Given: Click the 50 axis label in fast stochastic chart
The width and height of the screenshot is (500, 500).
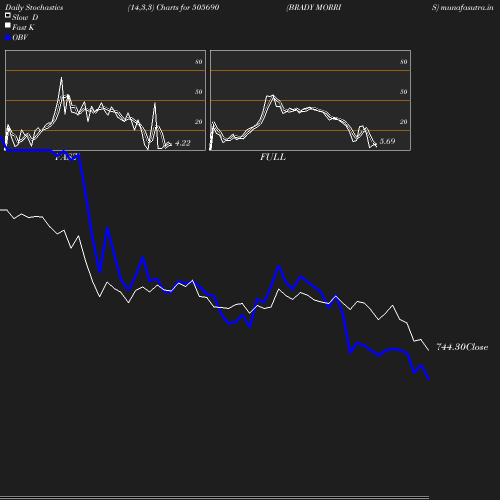Looking at the screenshot, I should coord(199,92).
